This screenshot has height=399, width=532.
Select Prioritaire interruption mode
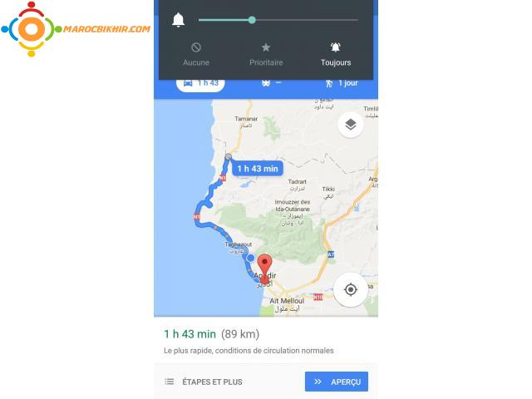pos(266,54)
